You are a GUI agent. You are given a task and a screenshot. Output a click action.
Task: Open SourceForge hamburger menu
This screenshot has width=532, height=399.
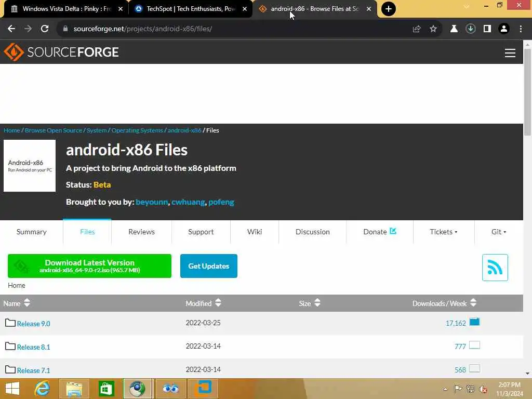click(x=510, y=52)
